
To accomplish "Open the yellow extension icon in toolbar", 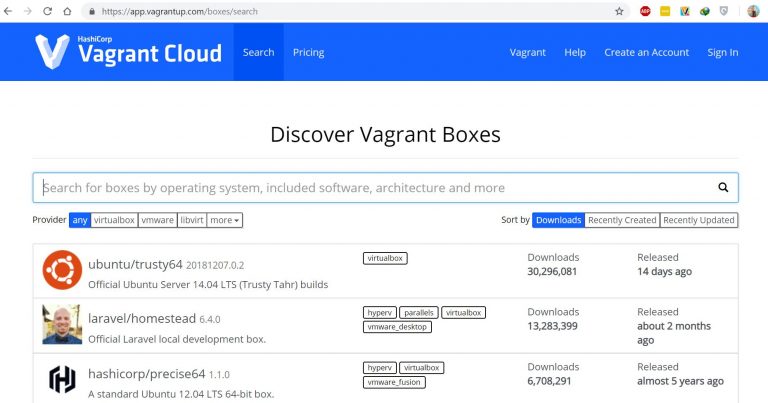I will [x=665, y=11].
